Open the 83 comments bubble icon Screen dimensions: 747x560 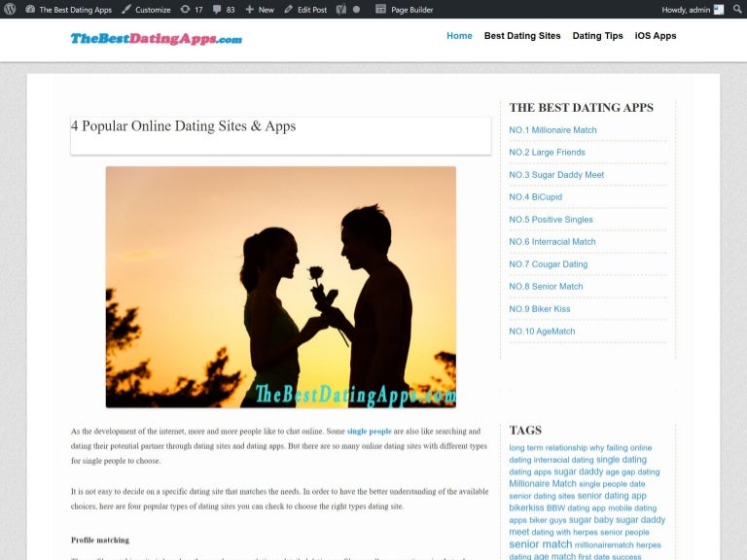[217, 9]
